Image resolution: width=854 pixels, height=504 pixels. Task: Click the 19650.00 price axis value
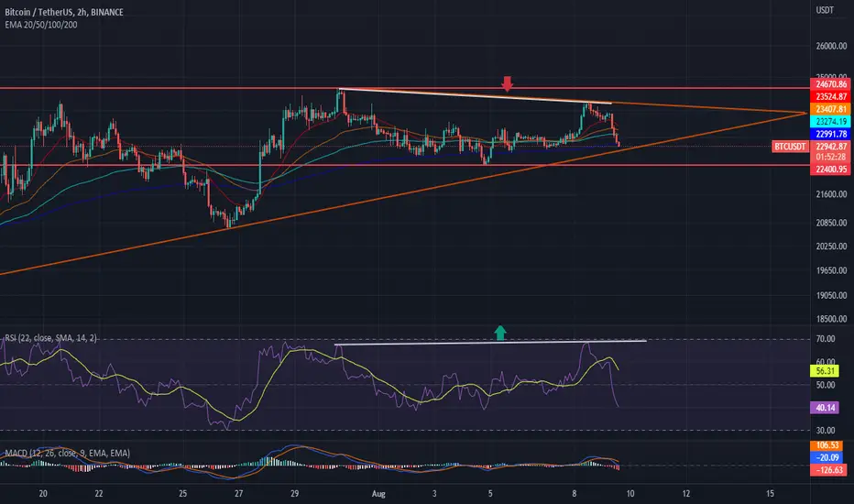[x=831, y=271]
